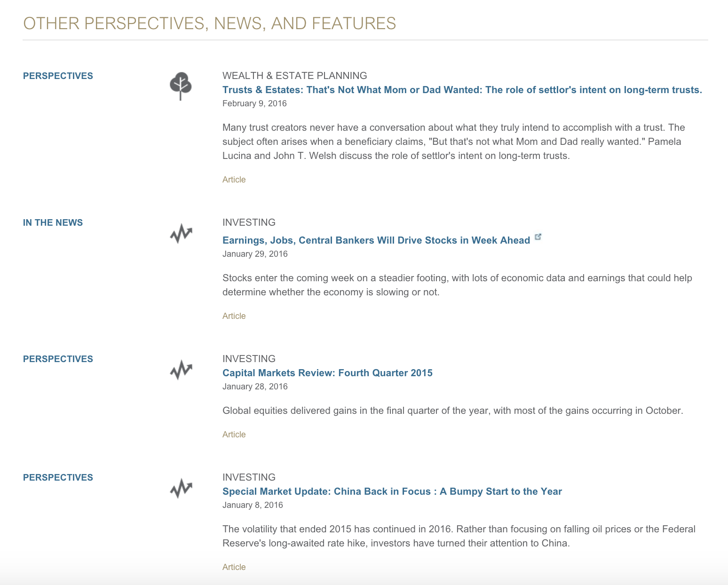Open Special Market Update: China Back in Focus
This screenshot has height=585, width=728.
(392, 491)
